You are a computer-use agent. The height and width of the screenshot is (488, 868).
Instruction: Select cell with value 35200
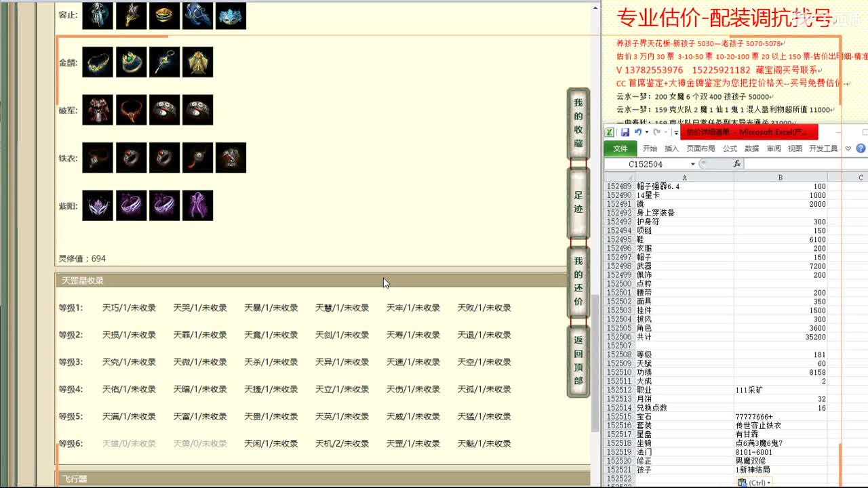[x=781, y=337]
